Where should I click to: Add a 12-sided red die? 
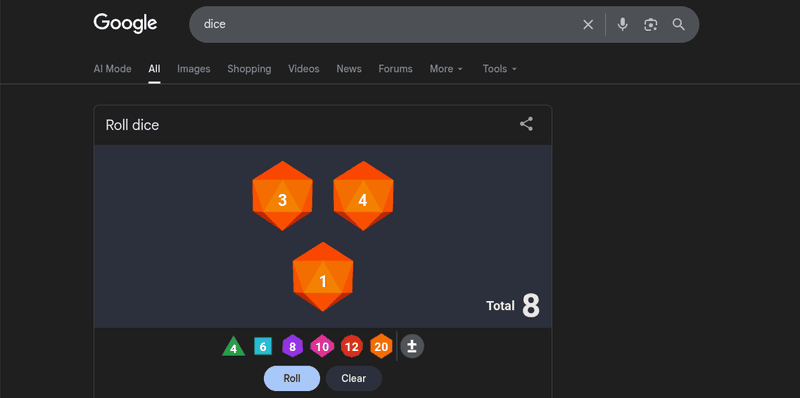(352, 346)
